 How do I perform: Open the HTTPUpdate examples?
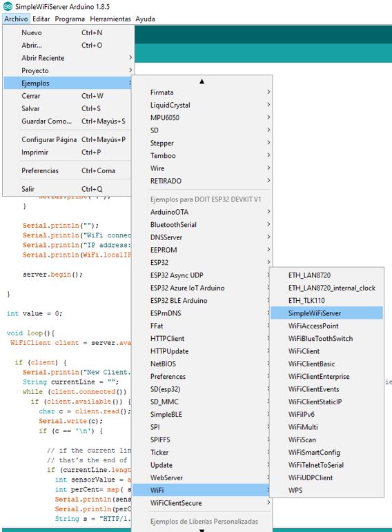pyautogui.click(x=202, y=351)
